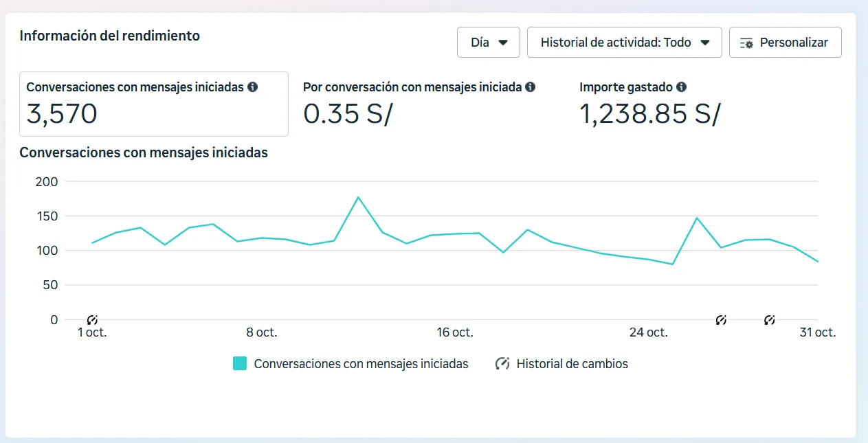Click the Historial de cambios legend label
The height and width of the screenshot is (443, 868).
(572, 364)
